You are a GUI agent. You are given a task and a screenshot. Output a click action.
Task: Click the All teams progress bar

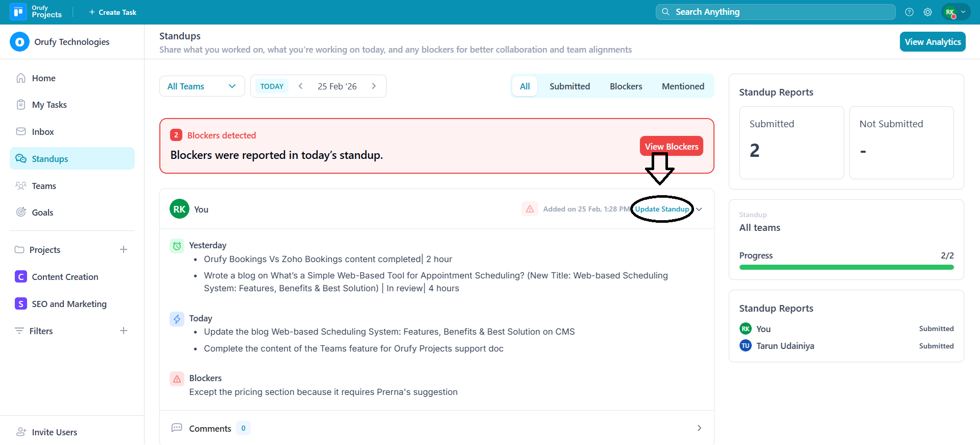pyautogui.click(x=846, y=267)
